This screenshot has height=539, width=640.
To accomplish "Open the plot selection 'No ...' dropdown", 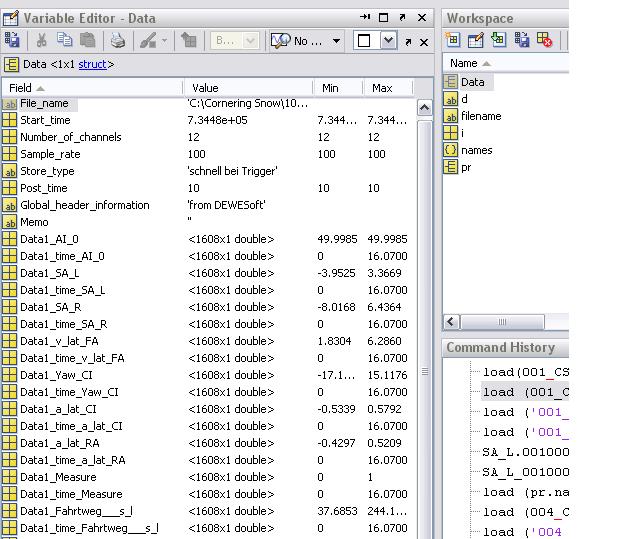I will click(335, 41).
